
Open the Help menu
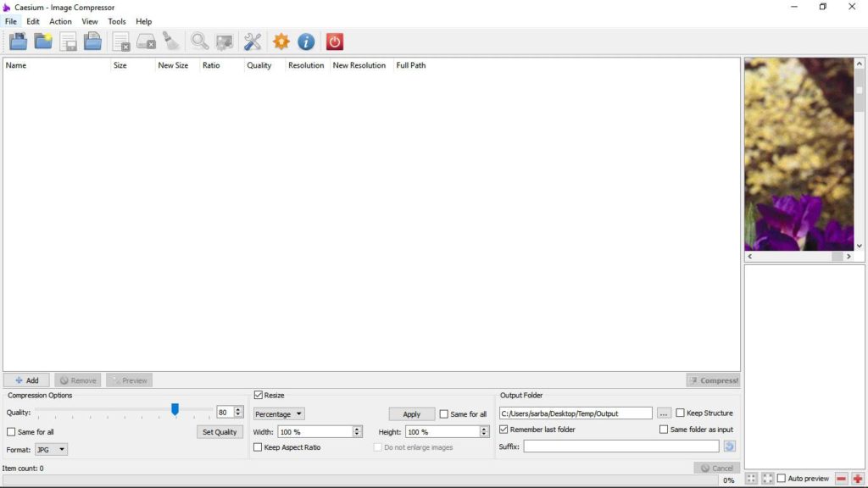coord(143,21)
